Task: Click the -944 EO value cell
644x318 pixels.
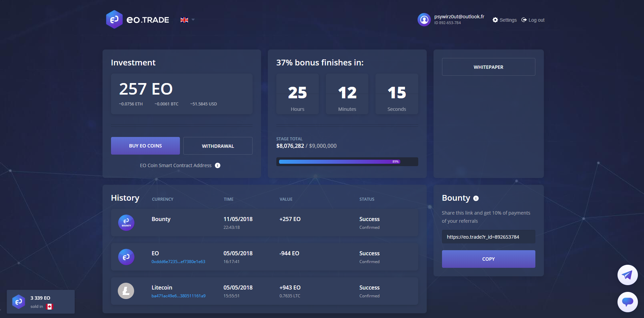Action: 289,253
